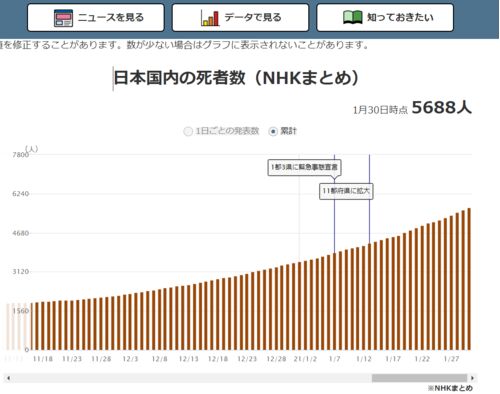The image size is (500, 394).
Task: Click the 12/8 x-axis date label
Action: 159,359
